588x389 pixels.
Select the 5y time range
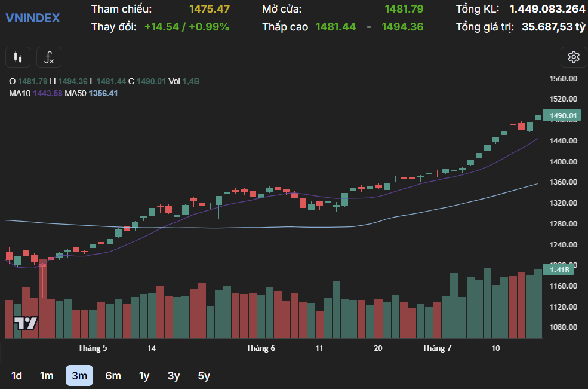pyautogui.click(x=204, y=376)
